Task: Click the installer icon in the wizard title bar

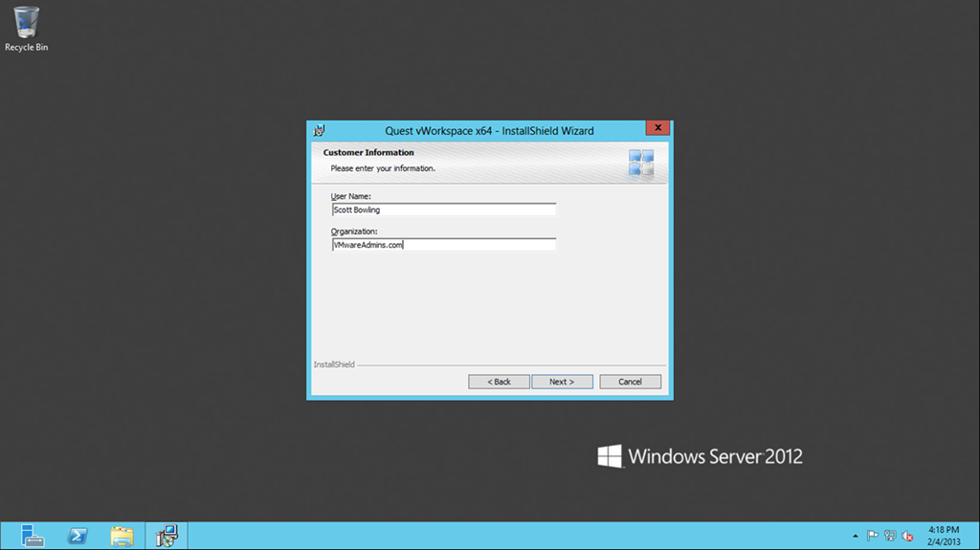Action: point(320,131)
